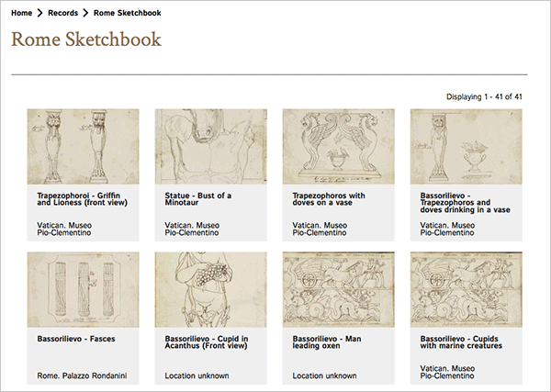This screenshot has width=551, height=392.
Task: Go to Home breadcrumb link
Action: pyautogui.click(x=21, y=13)
